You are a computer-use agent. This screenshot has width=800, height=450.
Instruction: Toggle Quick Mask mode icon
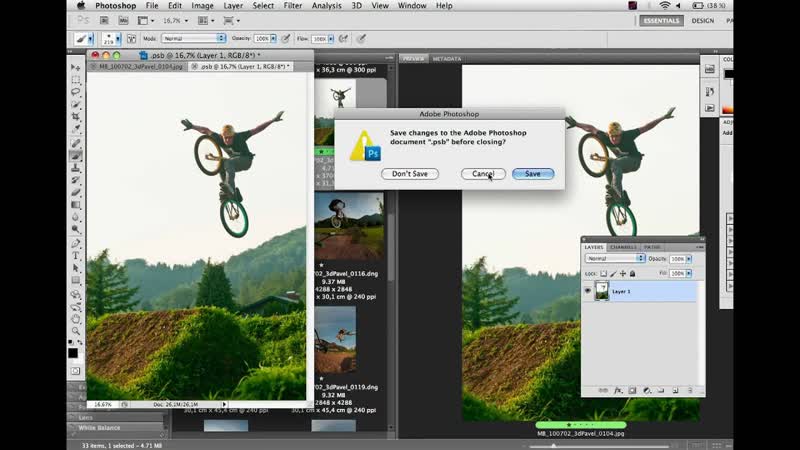pyautogui.click(x=76, y=371)
